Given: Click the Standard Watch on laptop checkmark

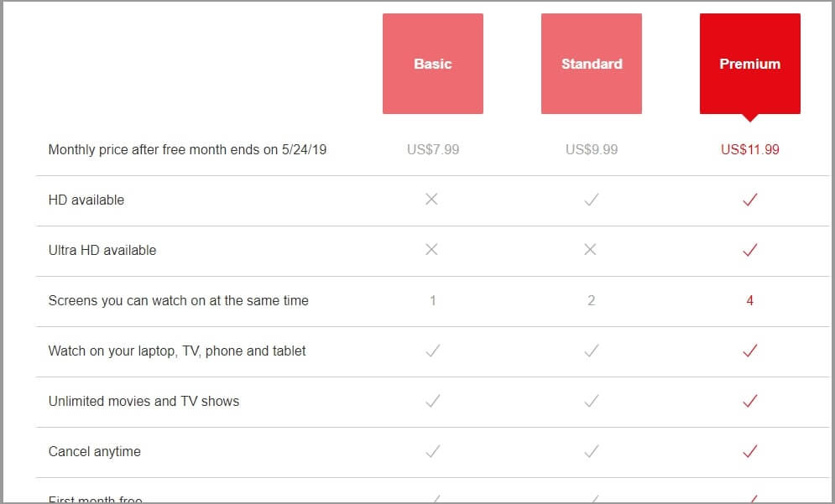Looking at the screenshot, I should 591,351.
